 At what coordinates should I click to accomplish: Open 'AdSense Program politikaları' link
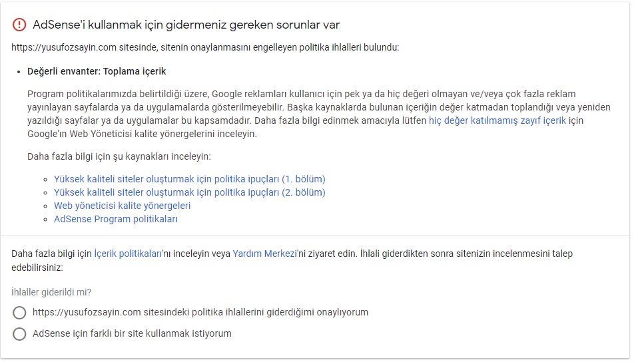coord(116,219)
